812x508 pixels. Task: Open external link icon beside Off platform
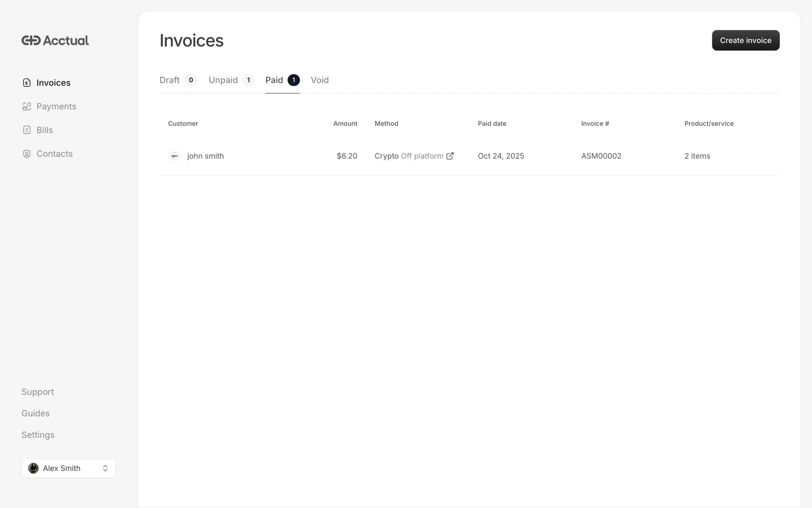[x=450, y=156]
